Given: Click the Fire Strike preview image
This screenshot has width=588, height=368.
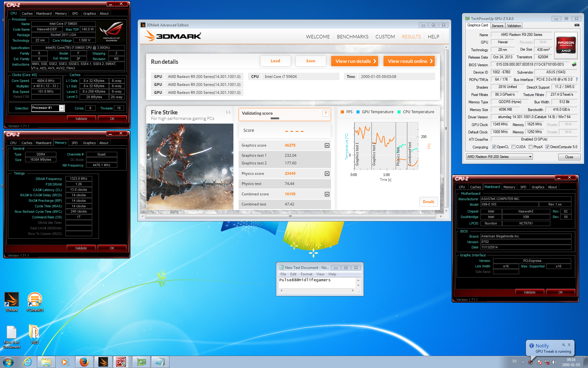Looking at the screenshot, I should tap(190, 167).
